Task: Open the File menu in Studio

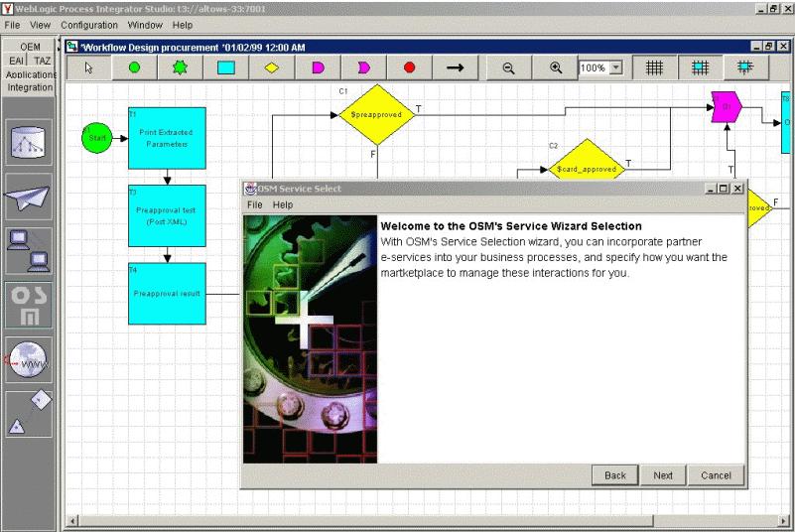Action: 12,25
